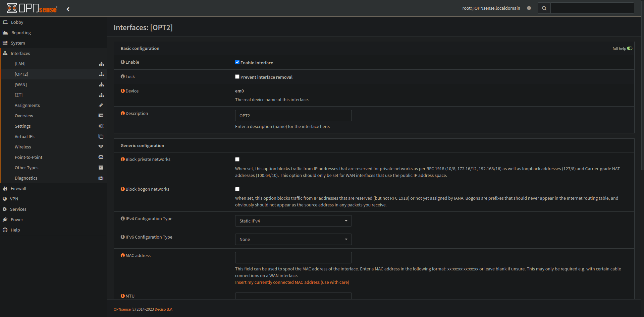Open the Wireless submenu
The height and width of the screenshot is (317, 644).
click(x=54, y=147)
